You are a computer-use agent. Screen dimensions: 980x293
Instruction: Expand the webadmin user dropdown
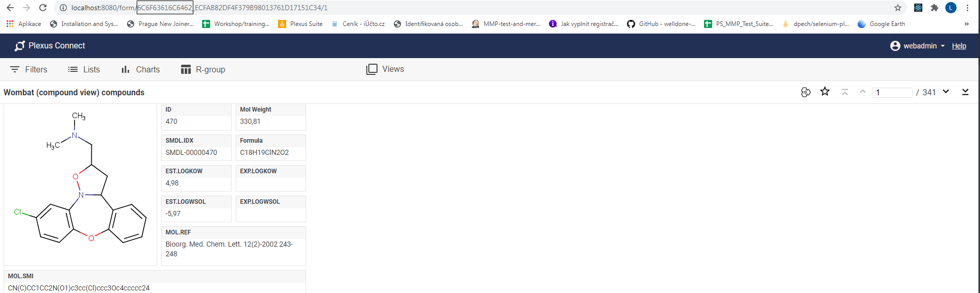pos(917,46)
